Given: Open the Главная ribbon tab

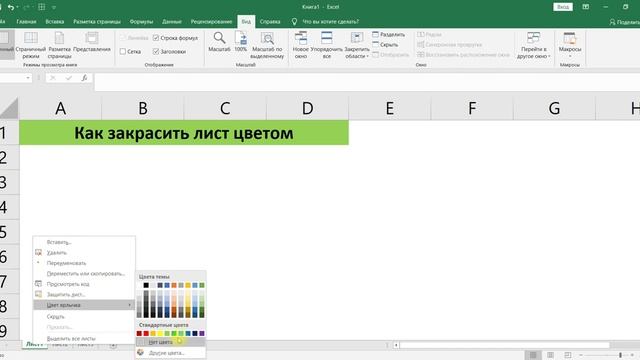Looking at the screenshot, I should [26, 22].
